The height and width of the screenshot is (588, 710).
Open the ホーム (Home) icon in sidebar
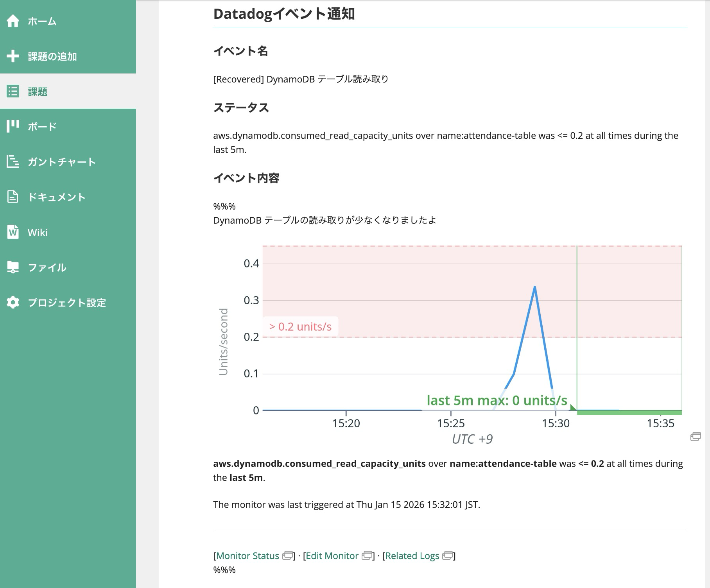[x=13, y=22]
